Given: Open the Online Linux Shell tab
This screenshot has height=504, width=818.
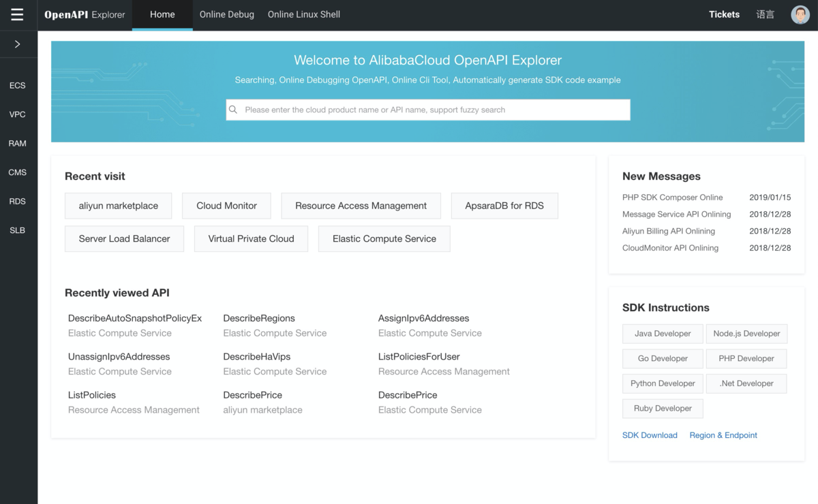Looking at the screenshot, I should 303,14.
